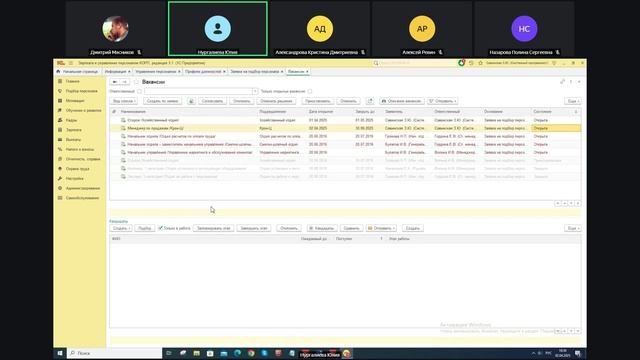This screenshot has width=640, height=360.
Task: Click the Согласовать button
Action: tap(212, 101)
